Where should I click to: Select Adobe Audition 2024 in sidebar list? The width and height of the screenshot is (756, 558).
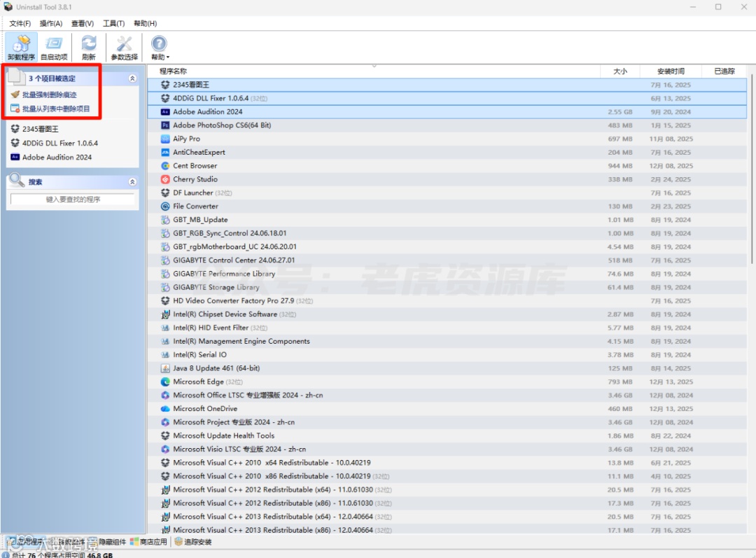coord(57,158)
